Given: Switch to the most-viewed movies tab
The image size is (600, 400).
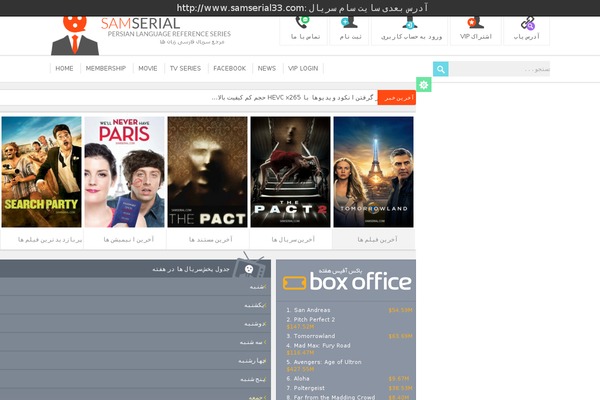Looking at the screenshot, I should coord(42,240).
